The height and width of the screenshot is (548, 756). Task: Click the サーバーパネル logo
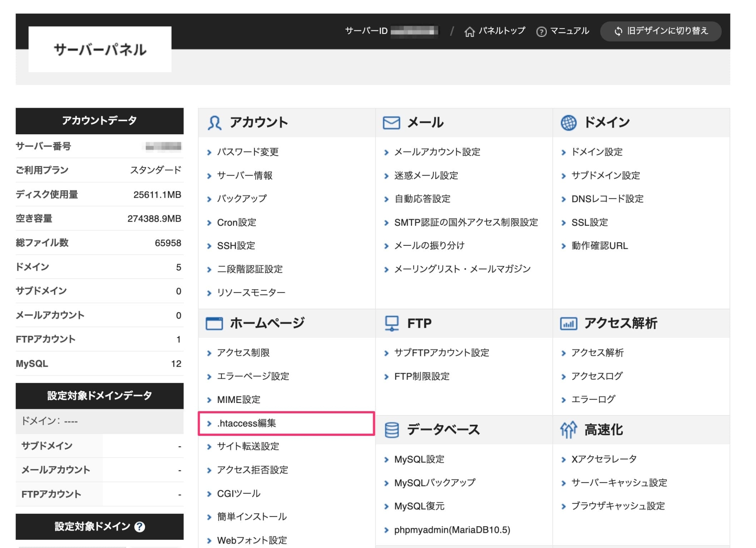100,49
